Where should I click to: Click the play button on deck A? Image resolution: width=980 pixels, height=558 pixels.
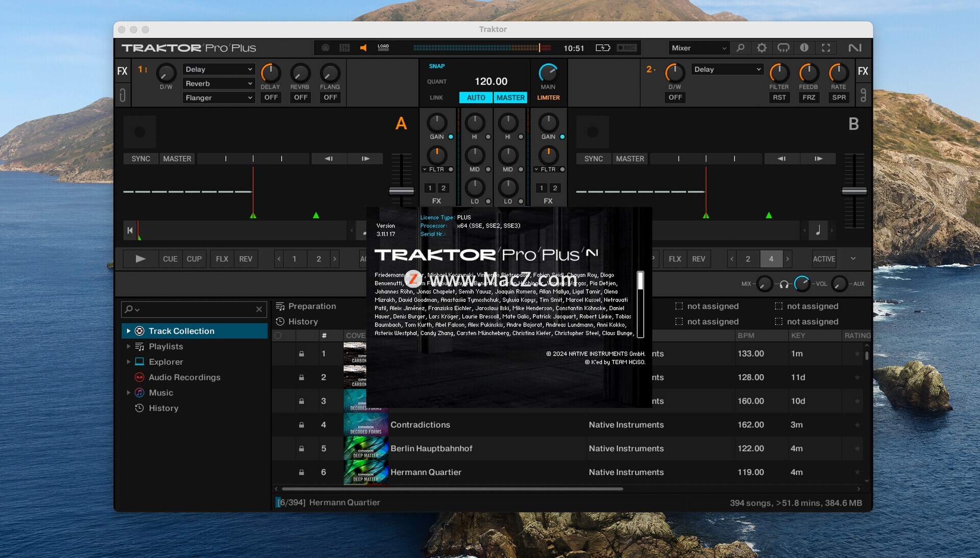click(x=140, y=259)
